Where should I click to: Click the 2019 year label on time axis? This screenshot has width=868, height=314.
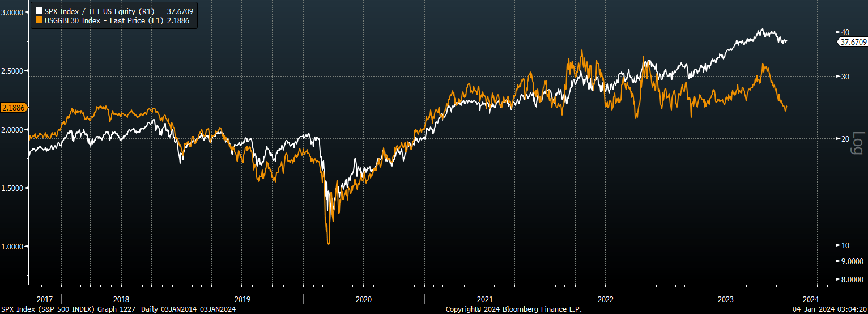pyautogui.click(x=242, y=299)
